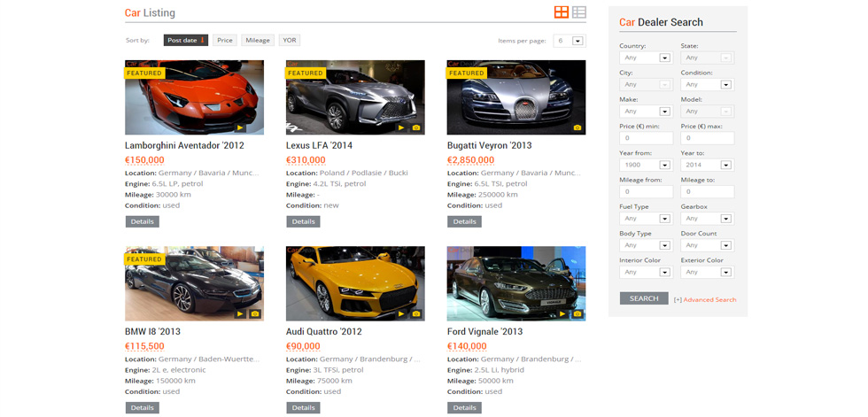Viewport: 868px width, 417px height.
Task: Open camera gallery icon on Audi Quattro photo
Action: (x=416, y=314)
